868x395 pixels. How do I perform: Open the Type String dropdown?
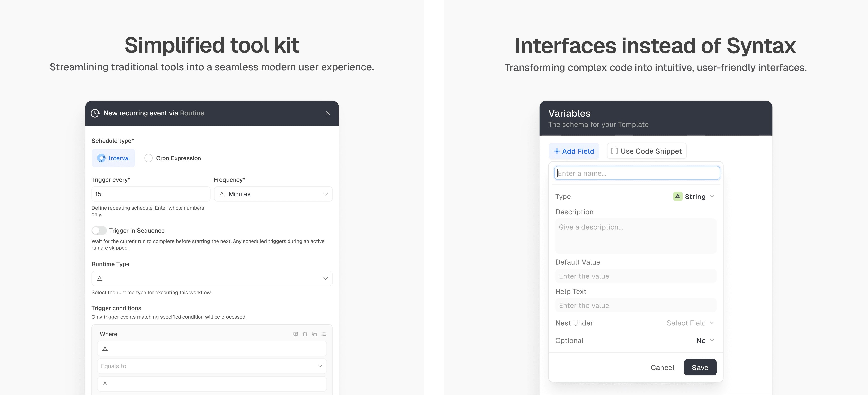pos(694,197)
